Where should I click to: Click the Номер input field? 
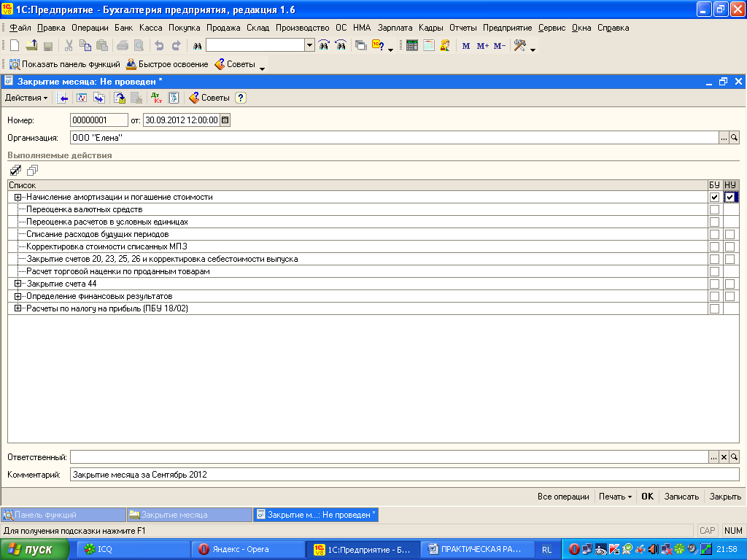coord(99,120)
